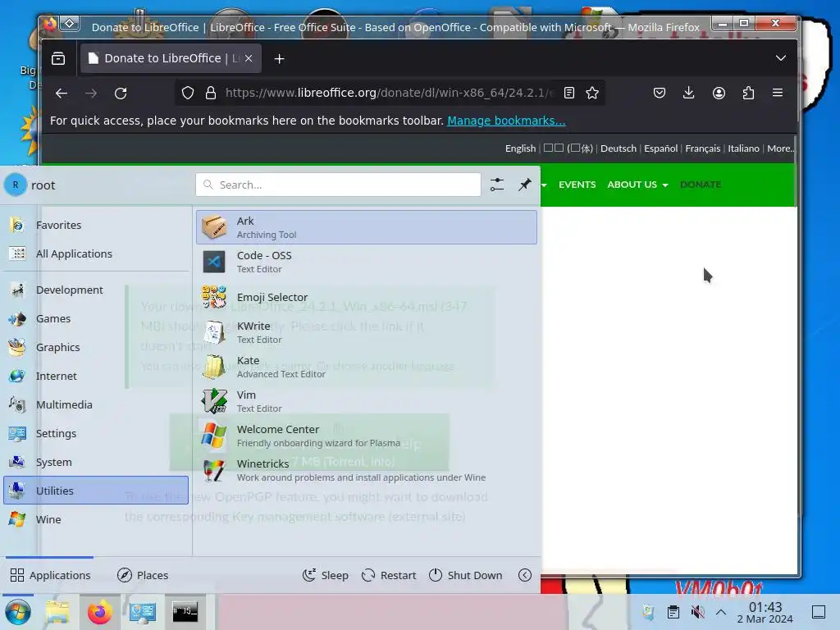Viewport: 840px width, 630px height.
Task: Toggle Firefox reader view
Action: pos(569,94)
